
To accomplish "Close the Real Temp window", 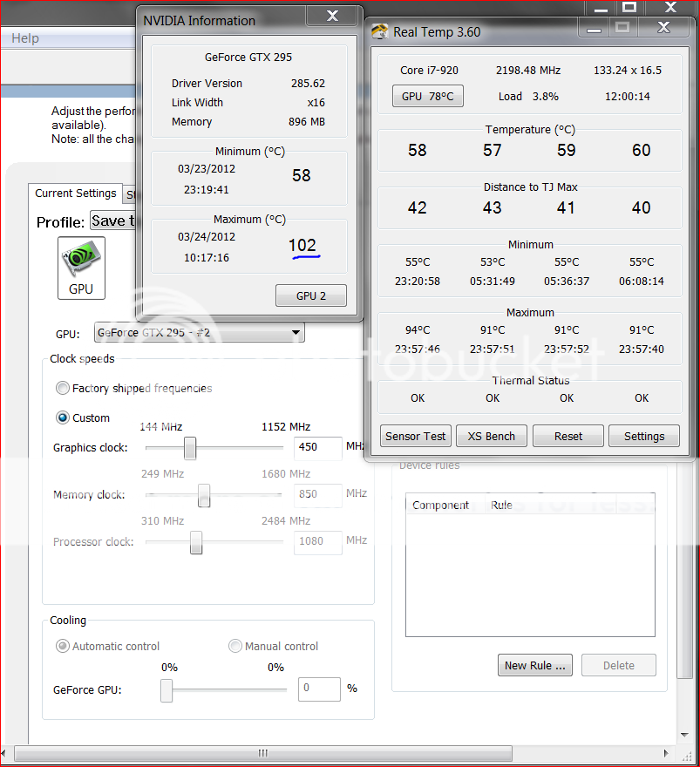I will (x=663, y=28).
